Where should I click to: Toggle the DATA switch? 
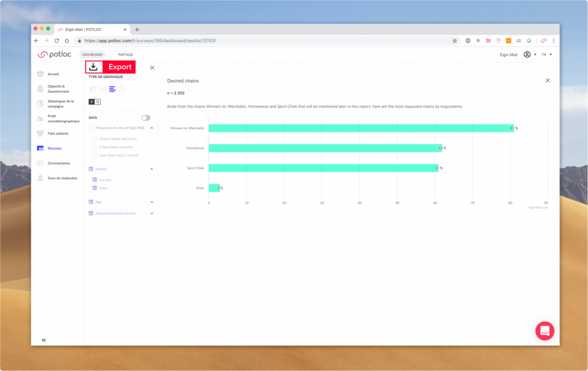146,118
